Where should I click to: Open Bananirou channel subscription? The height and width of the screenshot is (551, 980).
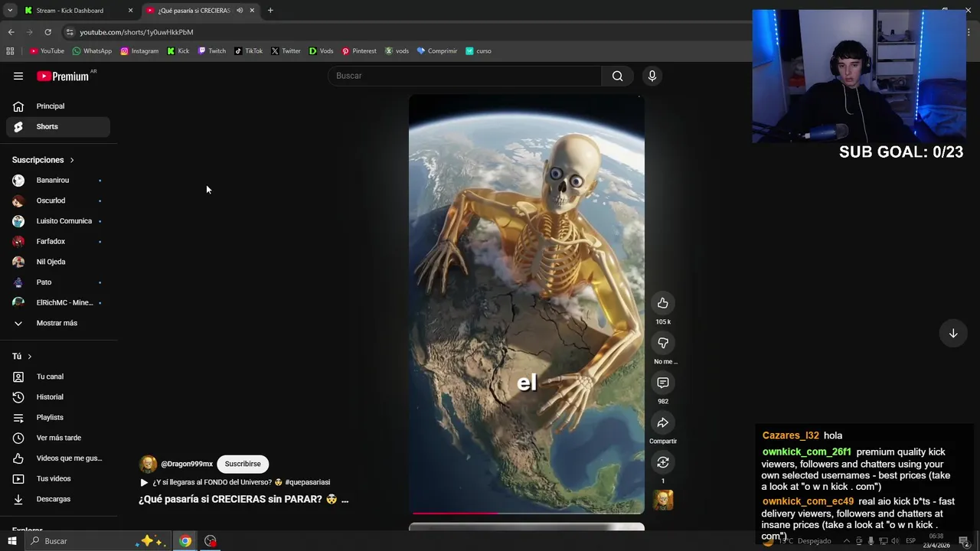[x=58, y=181]
